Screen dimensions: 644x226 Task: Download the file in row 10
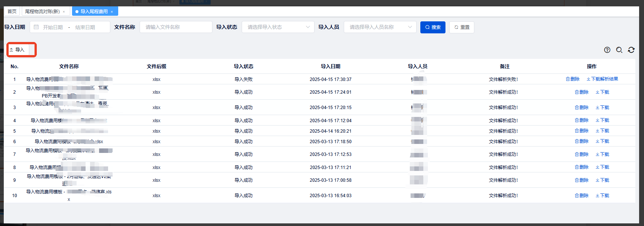pyautogui.click(x=602, y=196)
